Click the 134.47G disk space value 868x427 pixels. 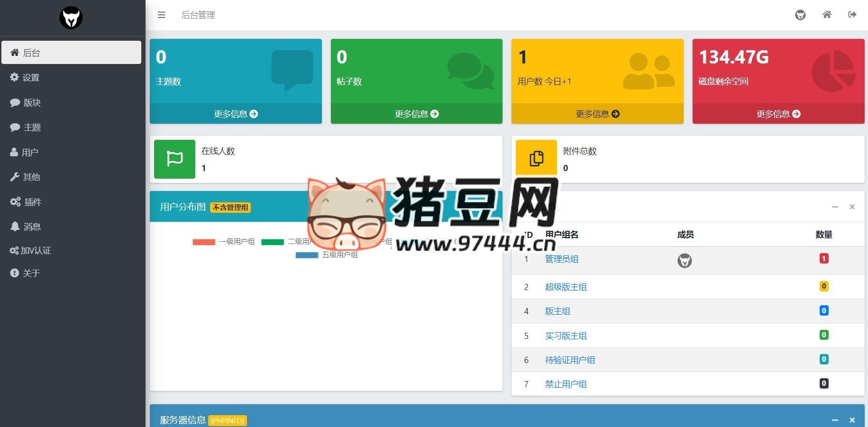click(734, 57)
